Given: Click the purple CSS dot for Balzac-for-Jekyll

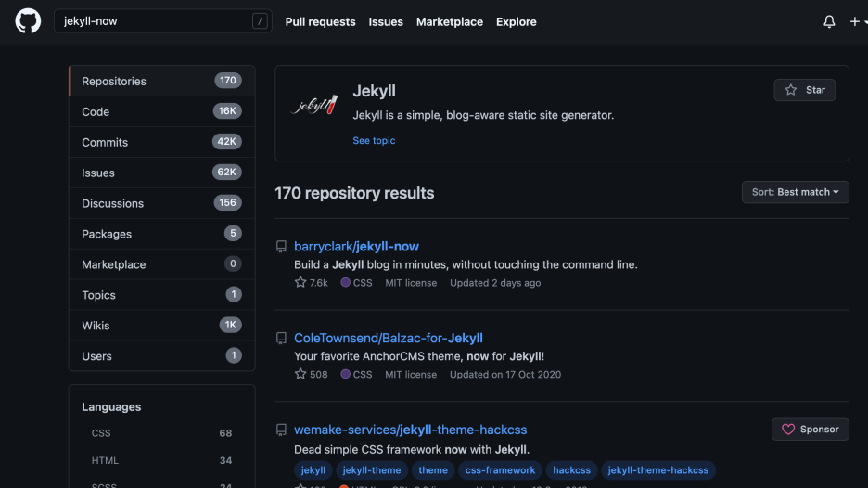Looking at the screenshot, I should click(x=345, y=374).
